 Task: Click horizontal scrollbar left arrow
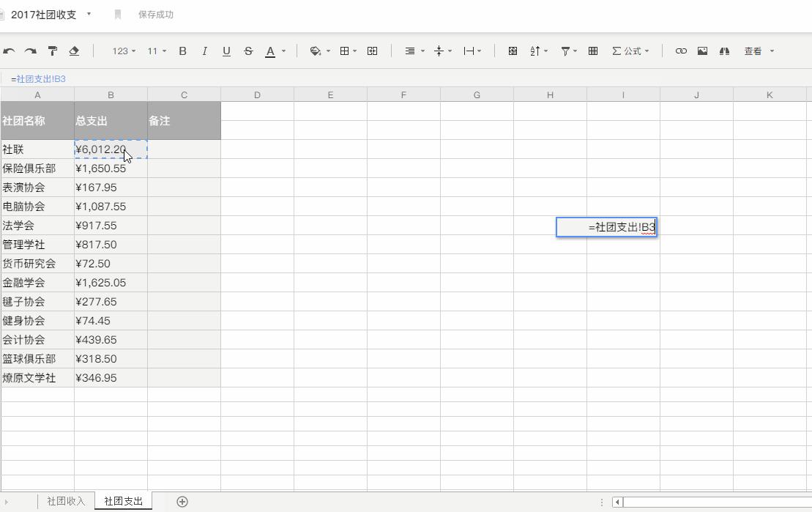pyautogui.click(x=617, y=502)
